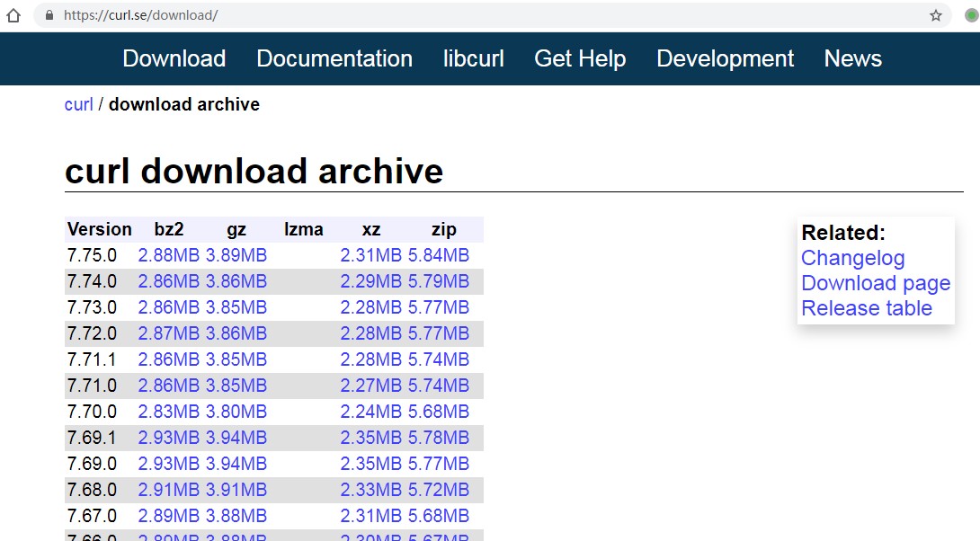
Task: Click the browser home icon
Action: (13, 15)
